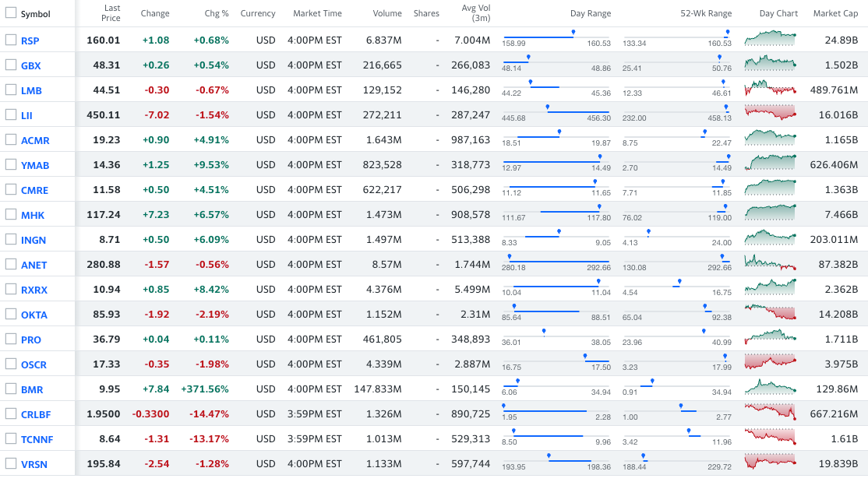
Task: Click the MHK change +7.23
Action: click(156, 215)
